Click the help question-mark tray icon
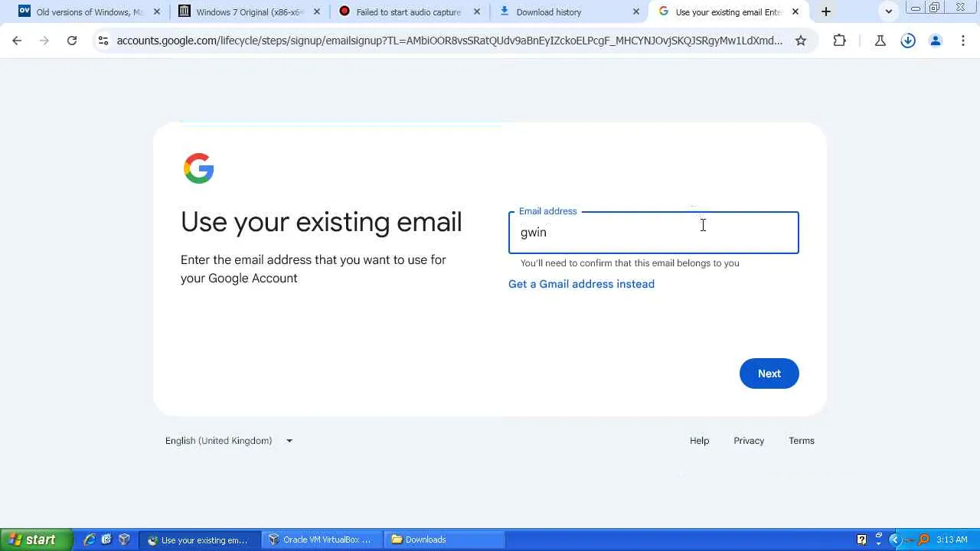Viewport: 980px width, 551px height. [861, 540]
